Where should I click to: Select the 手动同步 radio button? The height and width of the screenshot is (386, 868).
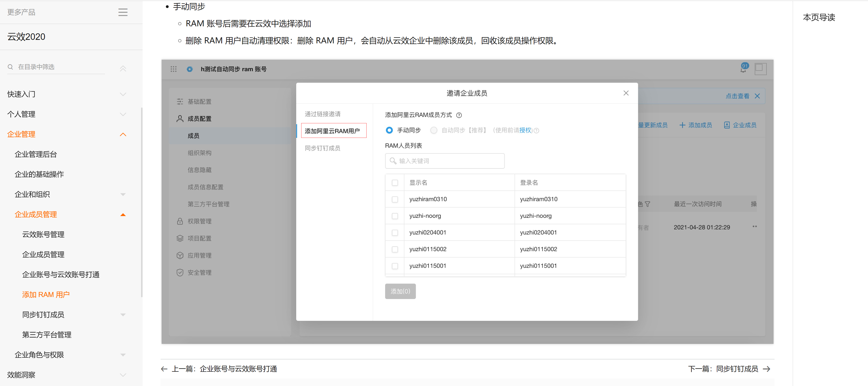tap(389, 130)
